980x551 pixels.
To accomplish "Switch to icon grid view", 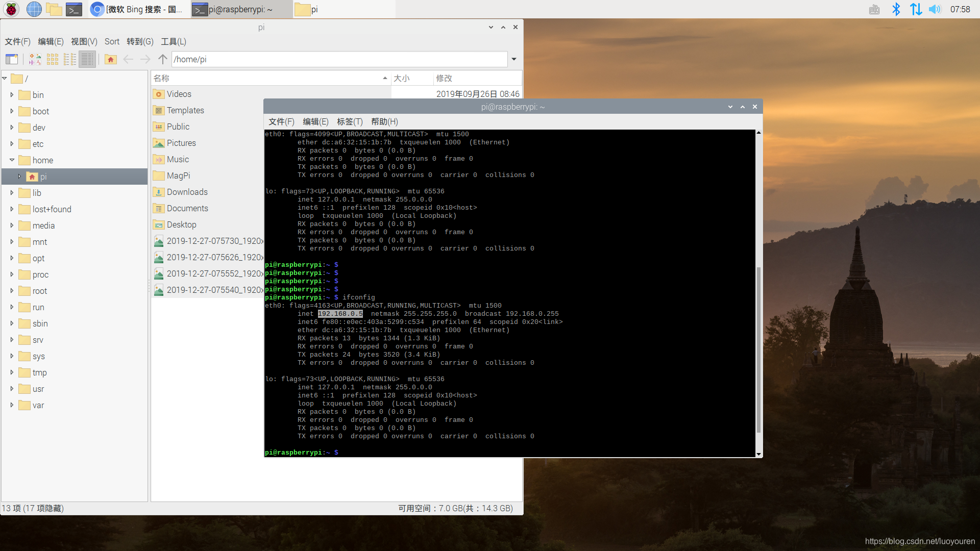I will (53, 59).
